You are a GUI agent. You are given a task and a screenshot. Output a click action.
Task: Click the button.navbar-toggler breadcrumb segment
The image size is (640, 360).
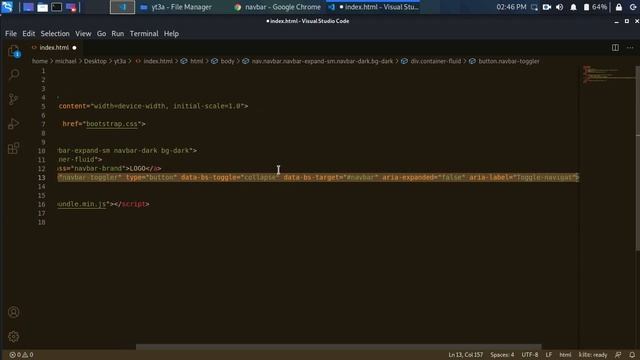[509, 61]
